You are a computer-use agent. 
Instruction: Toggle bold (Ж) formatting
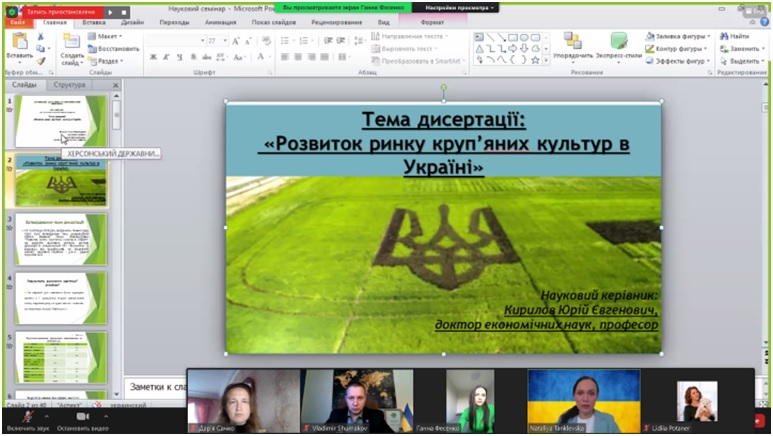pyautogui.click(x=153, y=57)
